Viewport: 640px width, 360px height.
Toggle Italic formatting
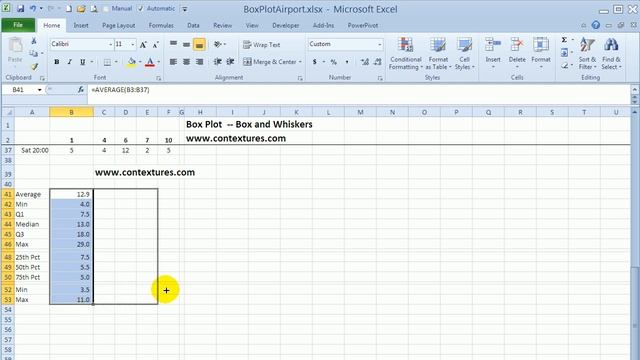(x=69, y=62)
